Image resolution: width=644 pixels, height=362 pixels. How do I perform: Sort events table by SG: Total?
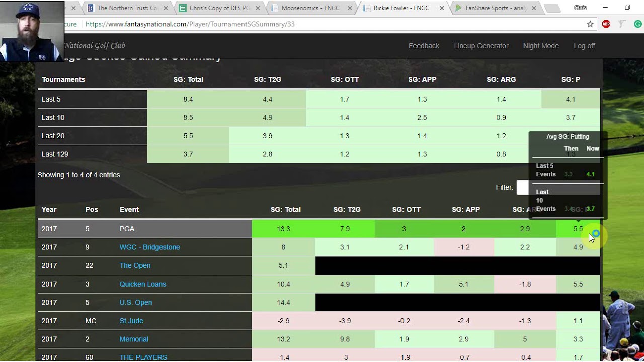click(286, 209)
